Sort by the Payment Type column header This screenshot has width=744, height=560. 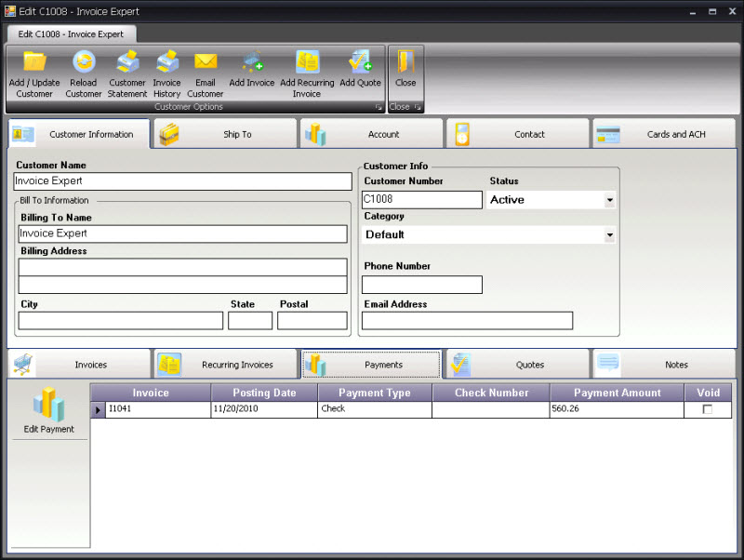click(375, 393)
